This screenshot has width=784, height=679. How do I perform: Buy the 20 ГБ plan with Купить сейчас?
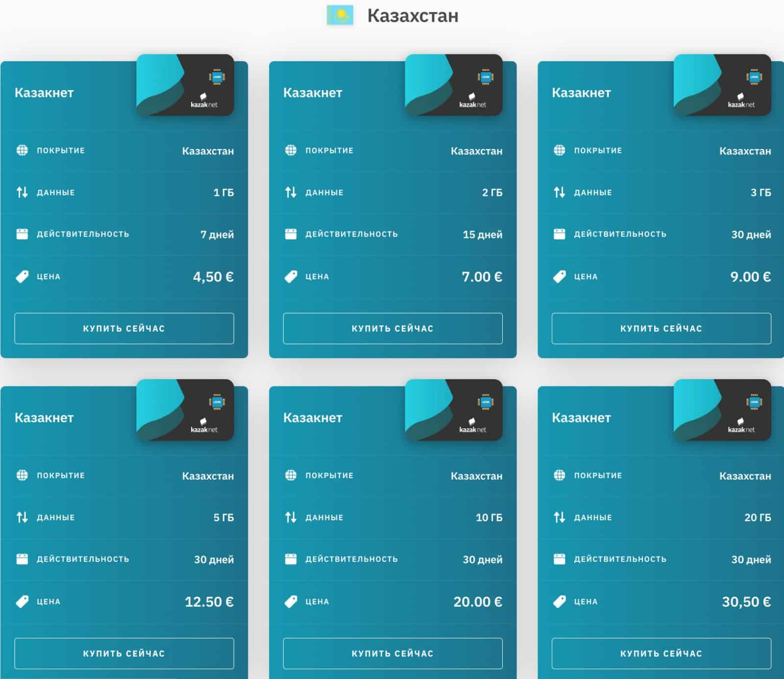coord(661,653)
